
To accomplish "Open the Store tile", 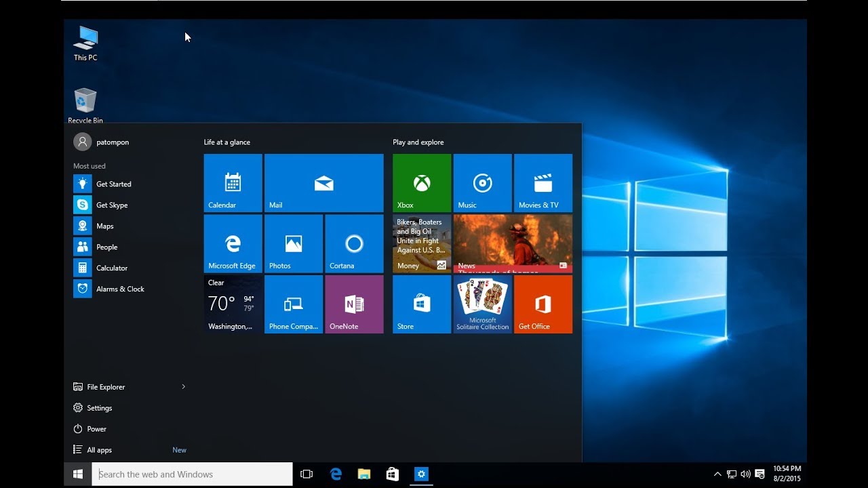I will click(422, 304).
